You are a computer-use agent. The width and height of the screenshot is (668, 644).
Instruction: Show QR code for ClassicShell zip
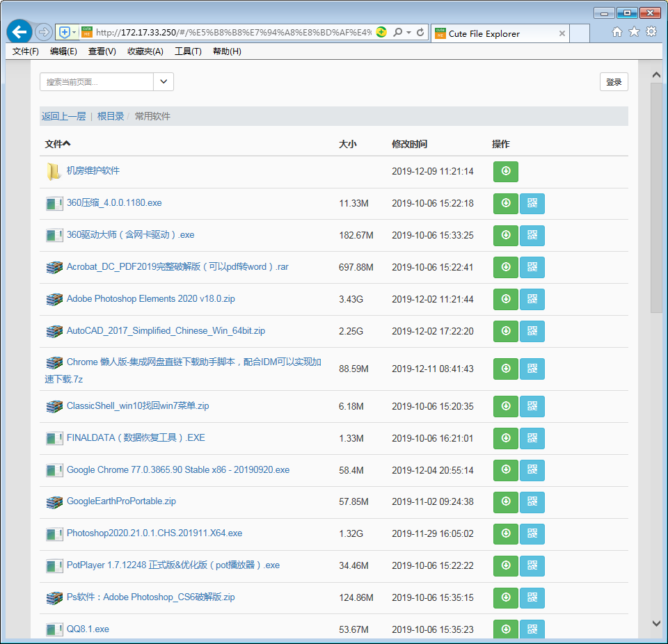click(x=532, y=406)
